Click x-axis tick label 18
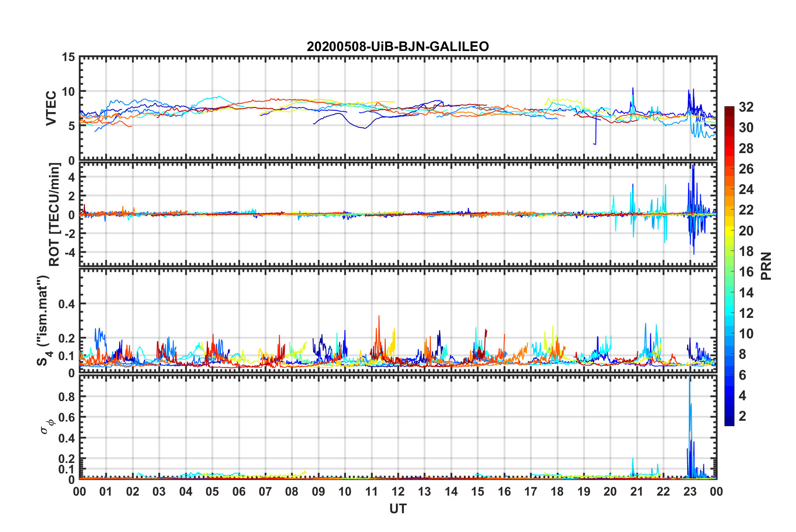The height and width of the screenshot is (532, 796). 557,491
